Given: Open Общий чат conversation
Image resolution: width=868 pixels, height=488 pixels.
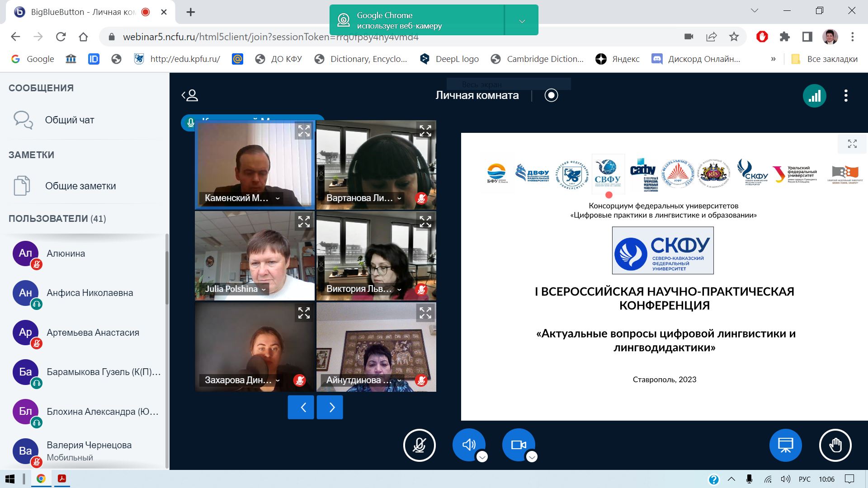Looking at the screenshot, I should [69, 120].
